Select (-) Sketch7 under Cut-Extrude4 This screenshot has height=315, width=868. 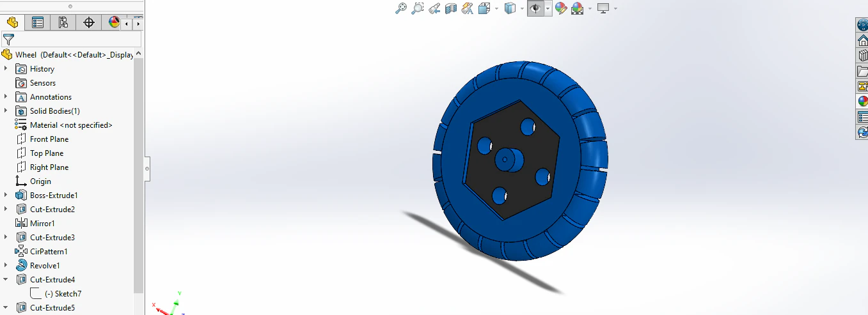coord(63,294)
